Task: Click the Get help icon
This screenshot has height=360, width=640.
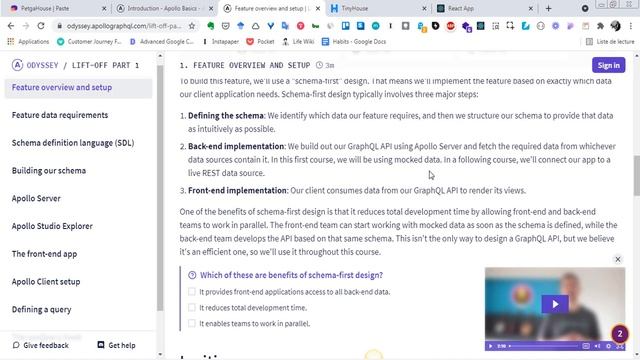Action: click(101, 345)
